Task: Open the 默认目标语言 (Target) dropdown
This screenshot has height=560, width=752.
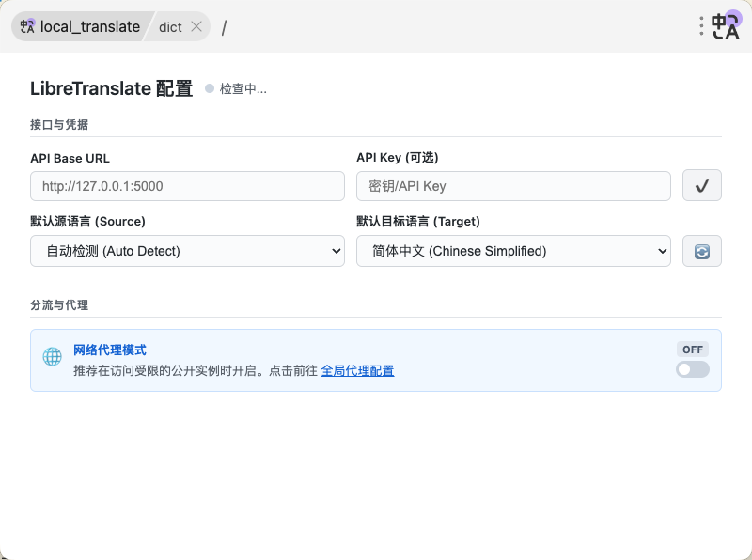Action: pyautogui.click(x=513, y=251)
